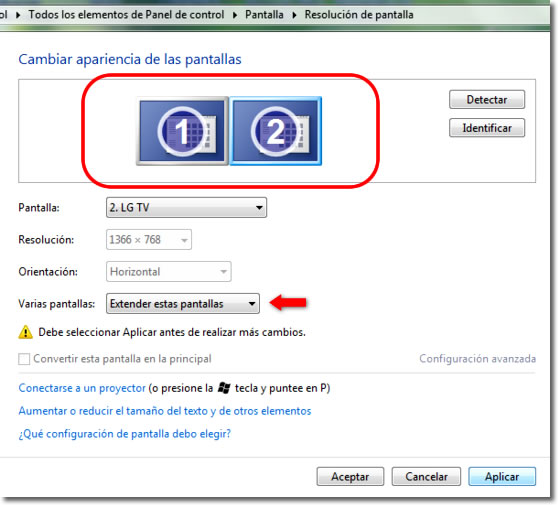Click the Detectar button

[x=487, y=99]
